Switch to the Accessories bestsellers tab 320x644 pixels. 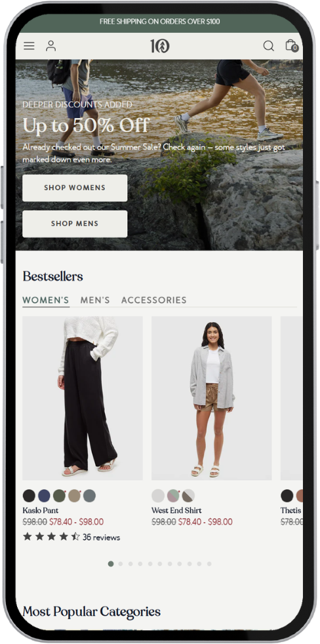(153, 300)
